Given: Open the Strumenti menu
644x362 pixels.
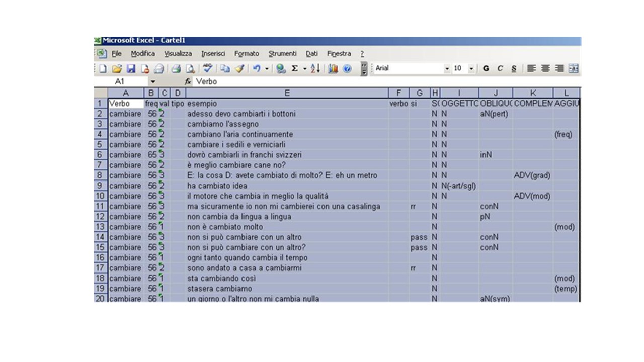Looking at the screenshot, I should 282,54.
